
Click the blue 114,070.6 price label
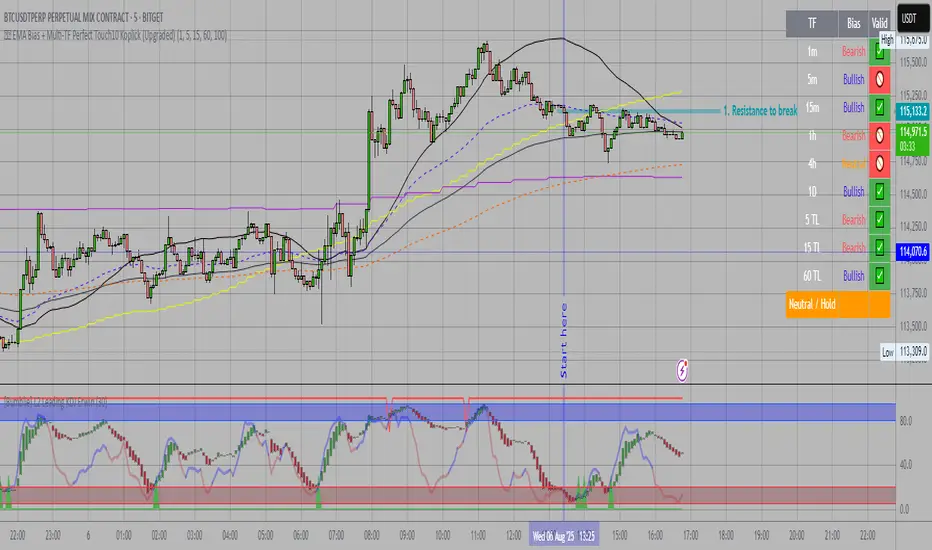point(913,251)
